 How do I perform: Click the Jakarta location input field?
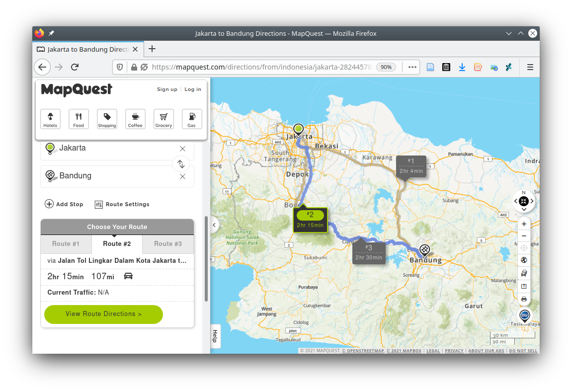[117, 148]
